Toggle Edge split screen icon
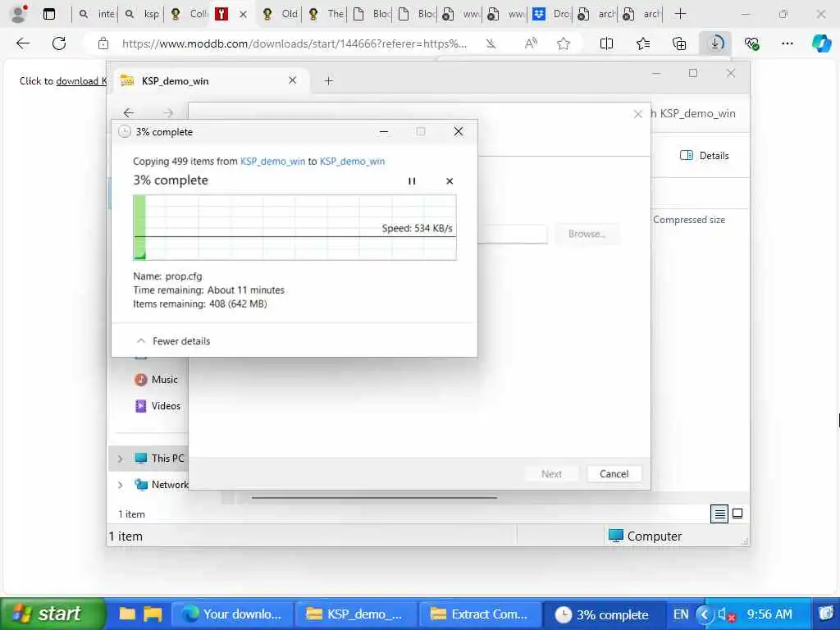Image resolution: width=840 pixels, height=630 pixels. (606, 43)
